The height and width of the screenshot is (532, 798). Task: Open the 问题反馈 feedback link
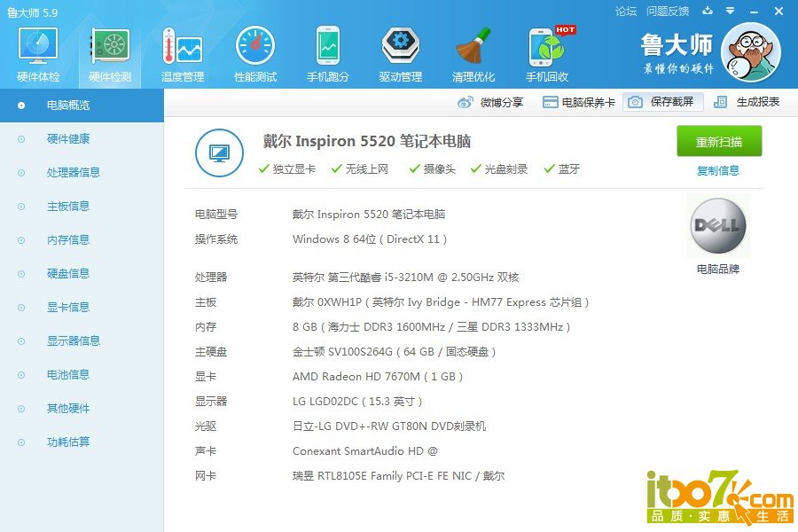(667, 11)
